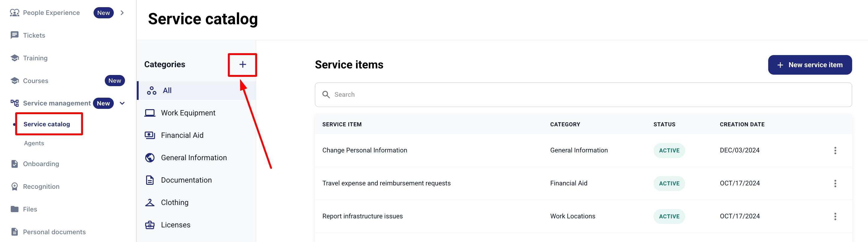Open options menu for Travel expense row
Screen dimensions: 868x242
tap(835, 183)
